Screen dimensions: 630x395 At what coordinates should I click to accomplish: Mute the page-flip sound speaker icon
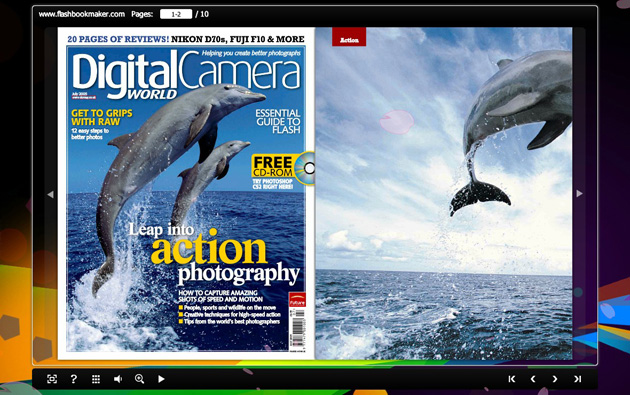(118, 379)
